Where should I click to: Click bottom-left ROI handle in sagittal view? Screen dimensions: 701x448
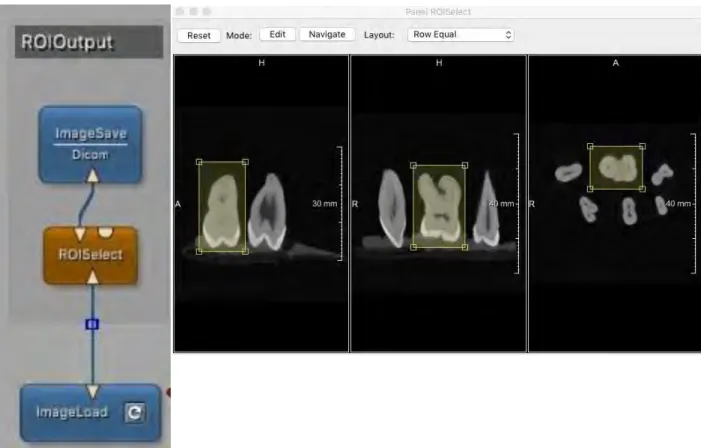(199, 252)
